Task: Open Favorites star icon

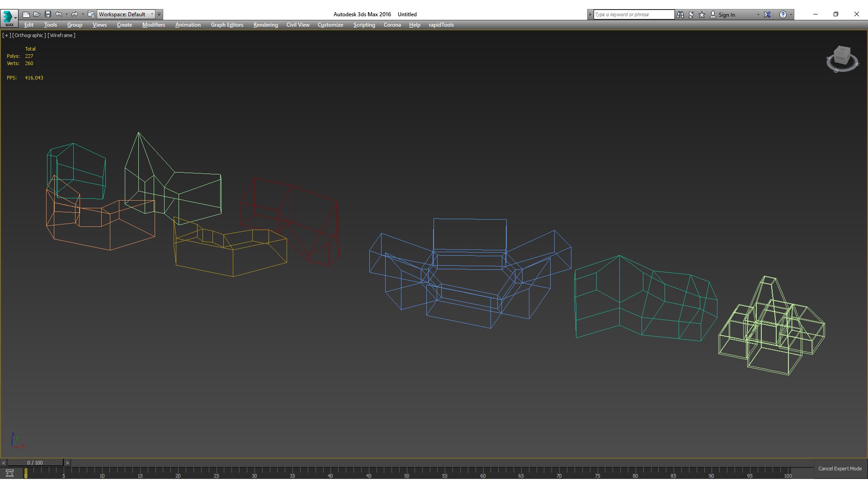Action: 702,14
